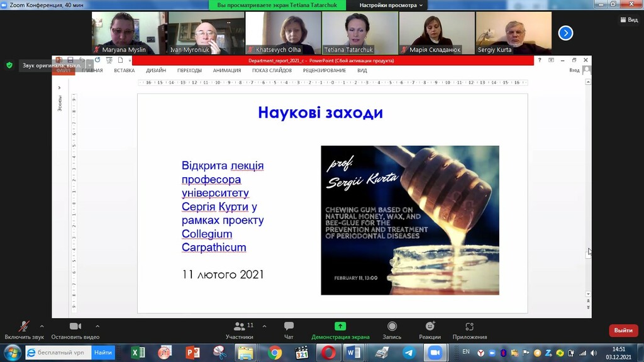Click Windows Start button
Screen dimensions: 644x362
tap(12, 353)
